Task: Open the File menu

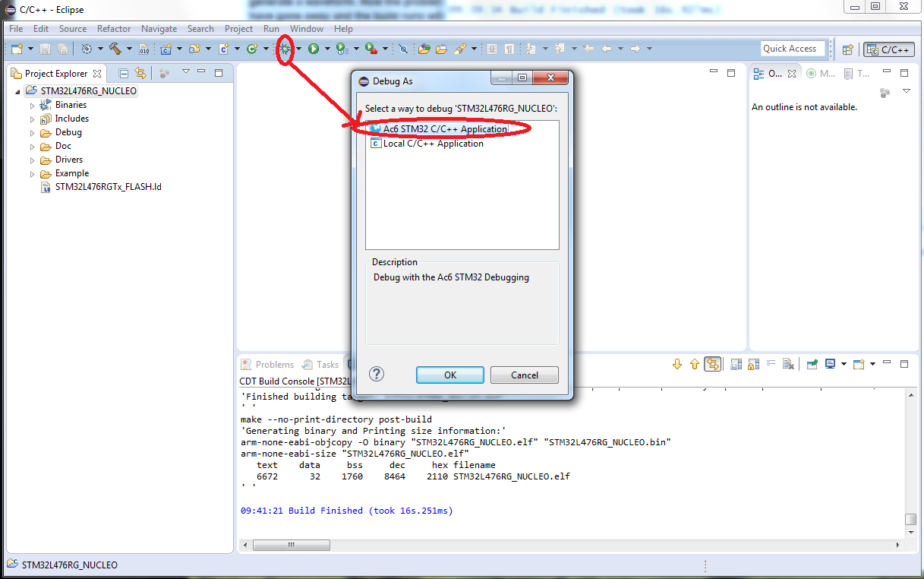Action: (x=16, y=29)
